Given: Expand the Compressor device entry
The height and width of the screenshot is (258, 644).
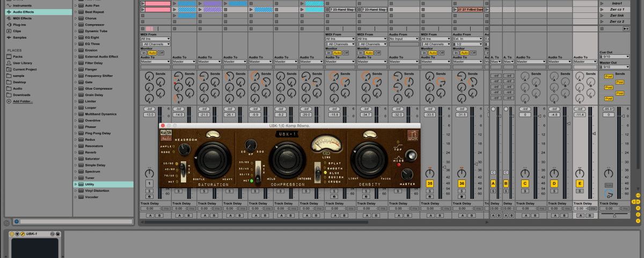Looking at the screenshot, I should [x=75, y=24].
